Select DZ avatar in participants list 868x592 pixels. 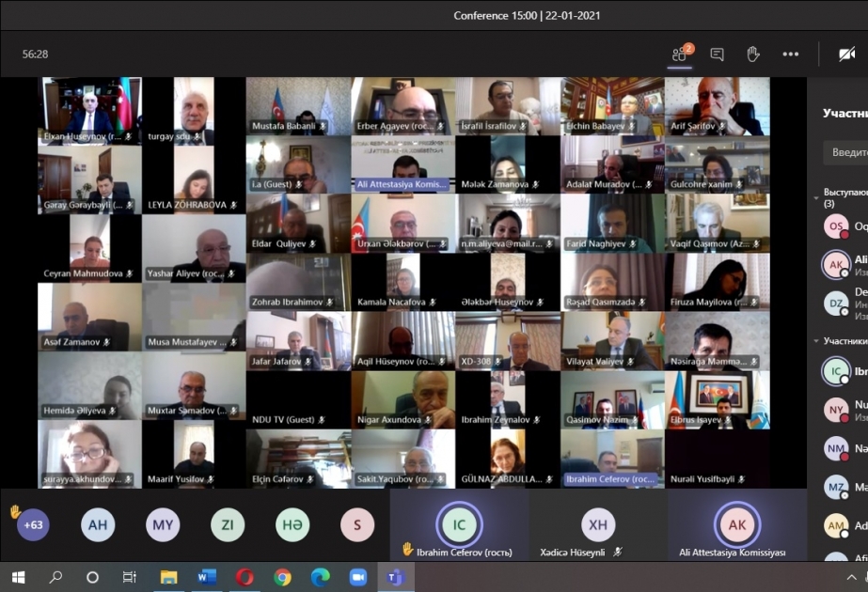click(x=836, y=303)
